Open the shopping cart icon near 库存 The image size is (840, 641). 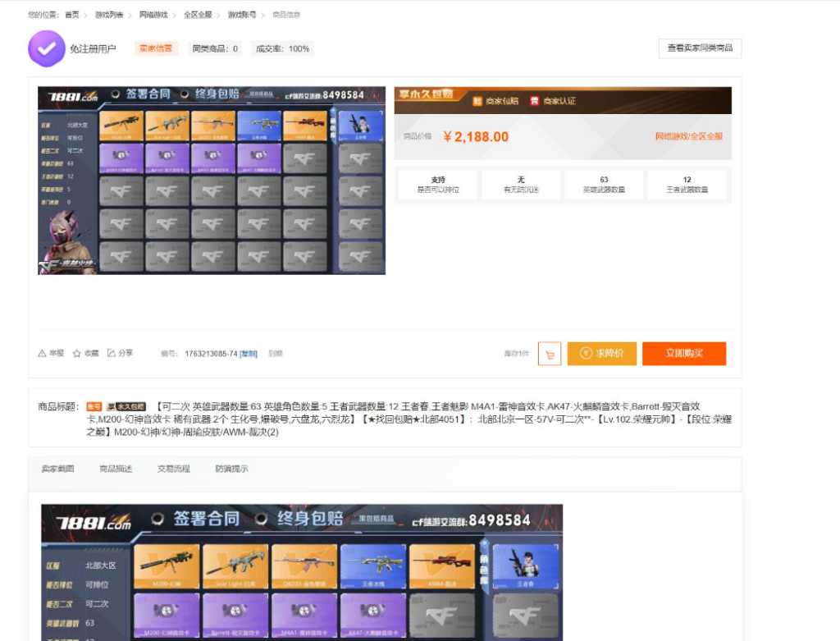(x=549, y=352)
